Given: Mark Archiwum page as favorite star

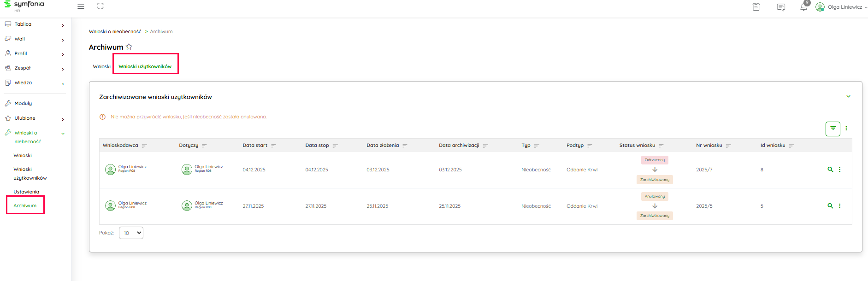Looking at the screenshot, I should [x=129, y=47].
